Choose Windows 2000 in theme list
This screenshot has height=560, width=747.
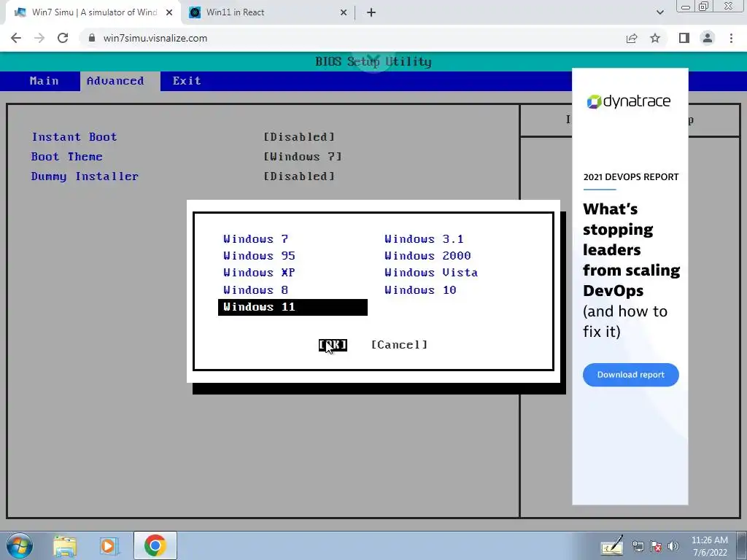click(427, 256)
